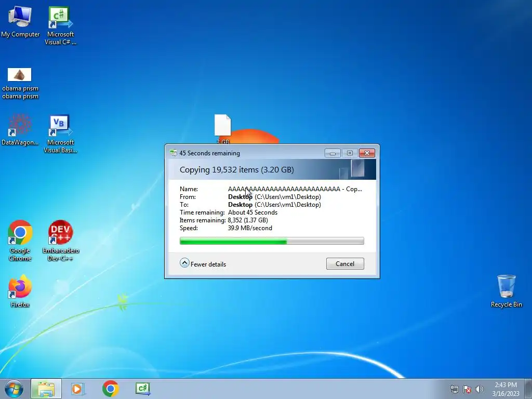This screenshot has width=532, height=399.
Task: Click the network tray icon
Action: 454,389
